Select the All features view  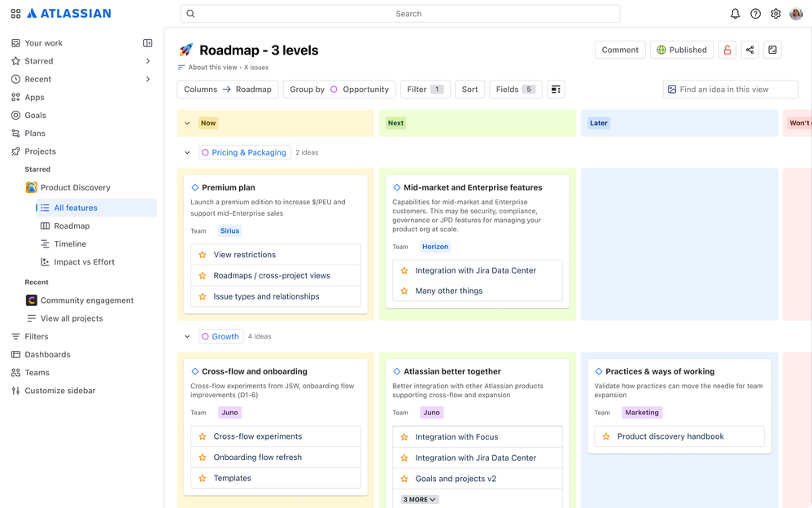click(96, 208)
